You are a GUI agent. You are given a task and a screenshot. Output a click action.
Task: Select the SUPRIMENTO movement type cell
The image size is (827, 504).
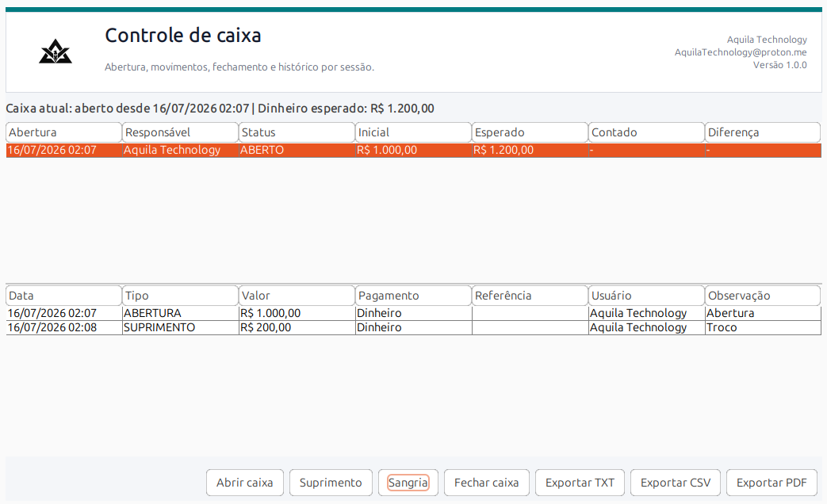coord(180,327)
